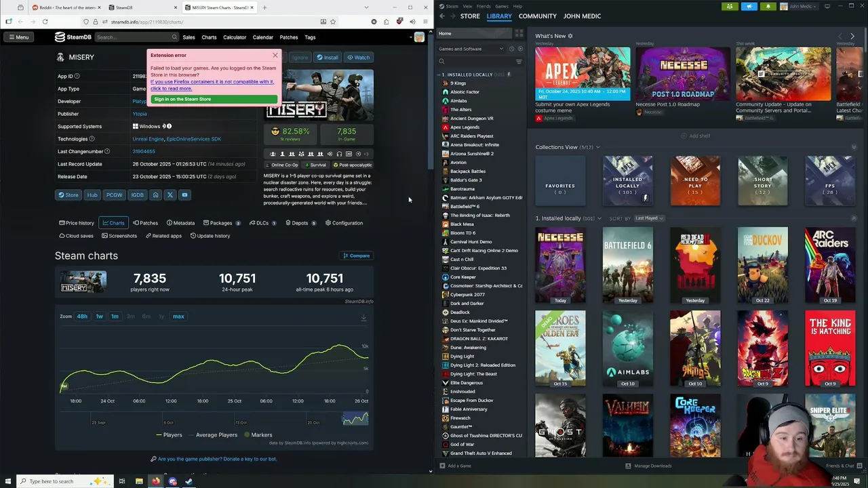The image size is (868, 488).
Task: Click the ready-to-play filter icon in Steam
Action: [x=520, y=49]
